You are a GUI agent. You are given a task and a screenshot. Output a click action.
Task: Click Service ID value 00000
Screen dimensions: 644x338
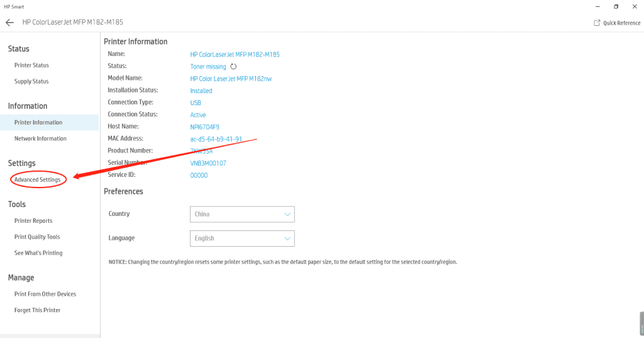[x=199, y=175]
